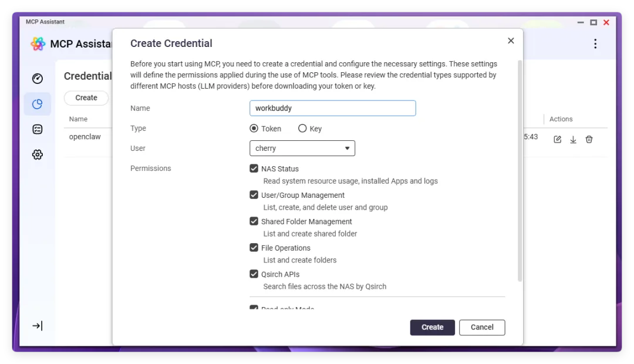Select the Credentials sidebar icon
Image resolution: width=634 pixels, height=364 pixels.
[x=37, y=105]
